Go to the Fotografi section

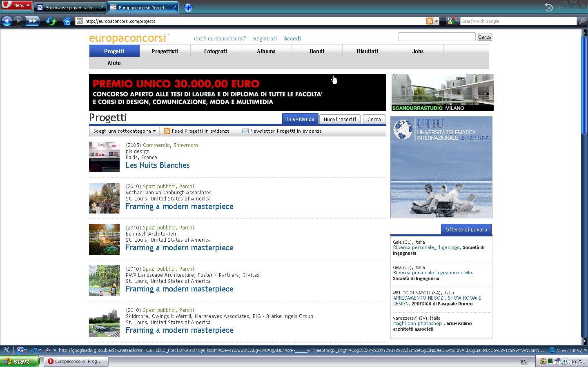(216, 51)
